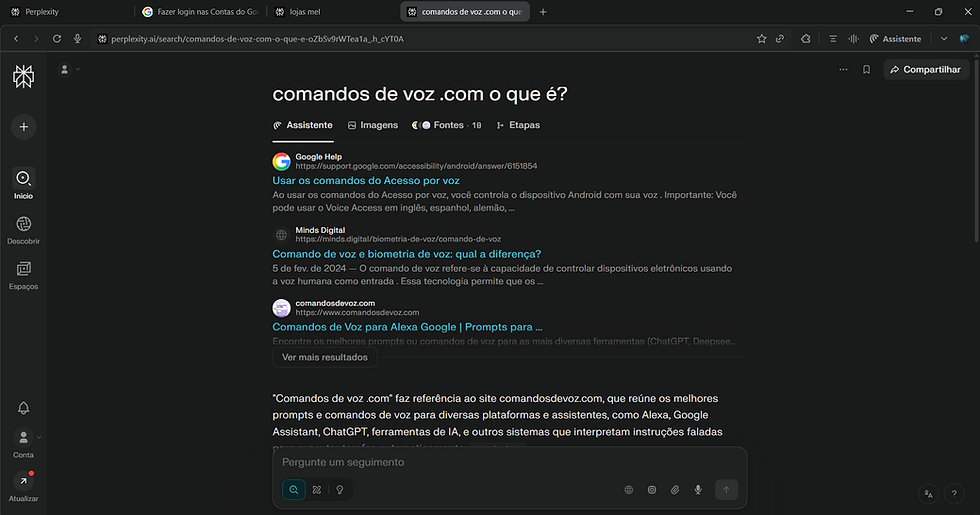
Task: Click the Ver mais resultados button
Action: click(324, 358)
